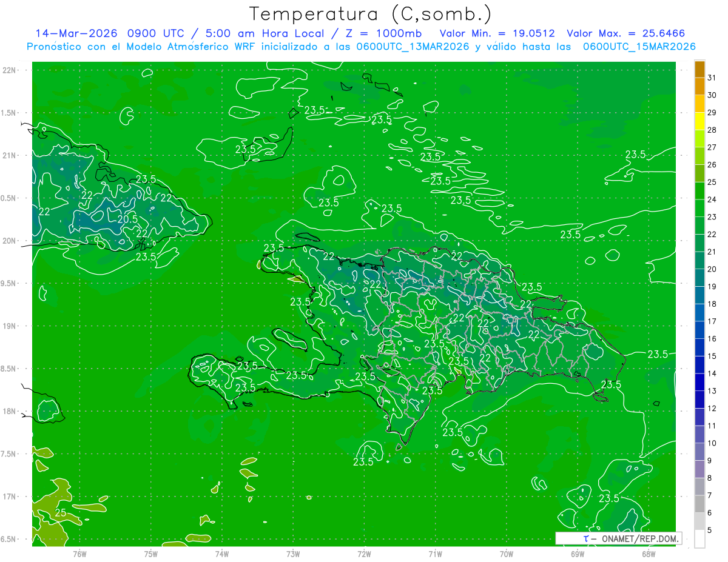Click the number 30 on the color legend
728x562 pixels.
point(712,95)
